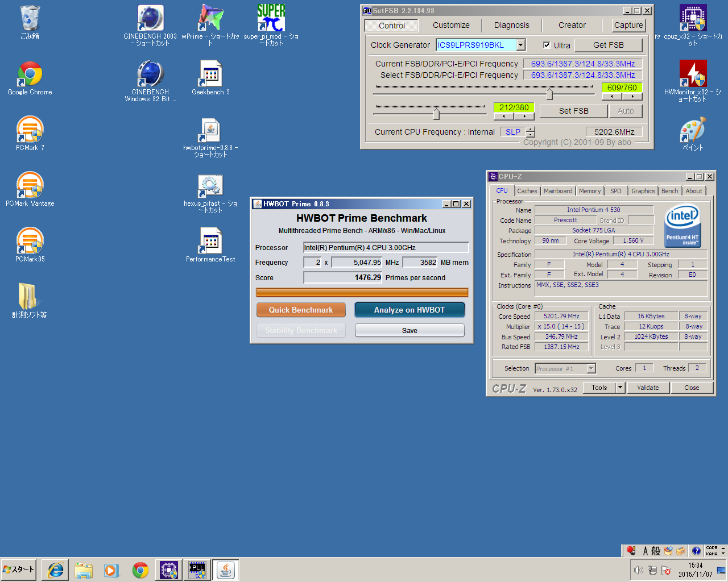Increase the SLP spinner value in SetFSB
Viewport: 728px width, 582px height.
point(531,129)
